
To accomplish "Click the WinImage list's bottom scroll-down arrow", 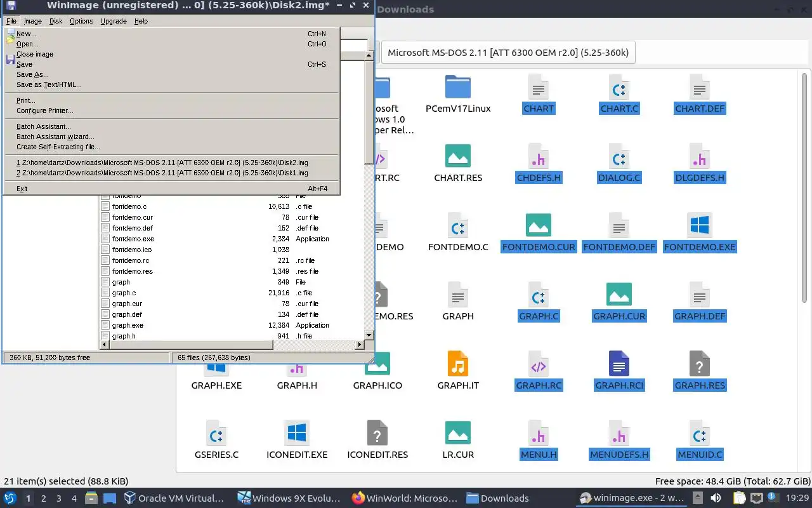I will [x=369, y=335].
